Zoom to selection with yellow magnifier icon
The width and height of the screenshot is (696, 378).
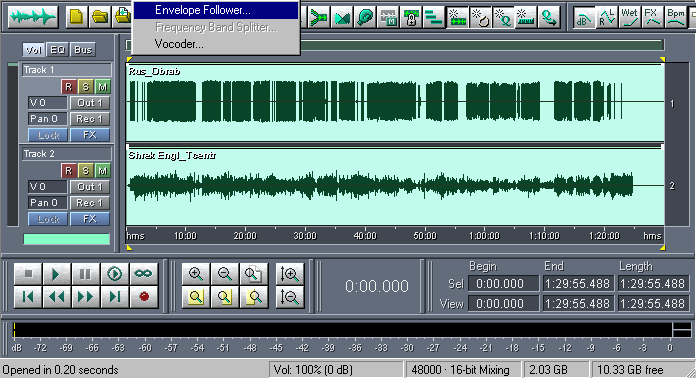coord(196,297)
